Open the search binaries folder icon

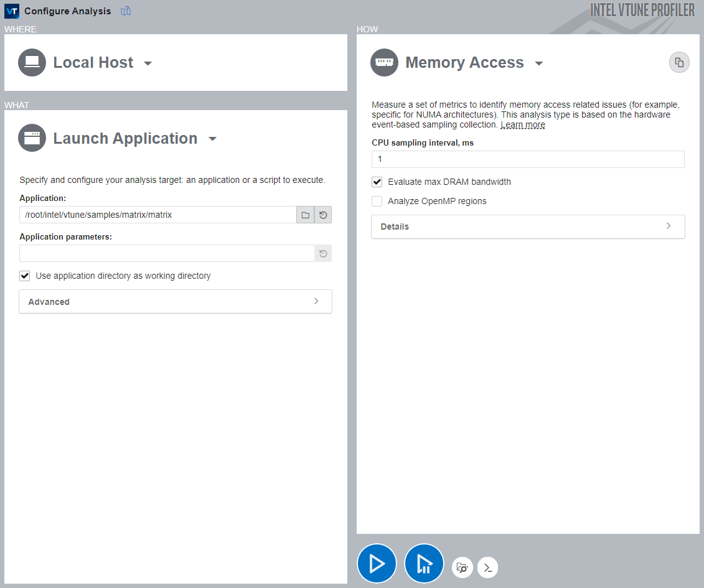[x=462, y=567]
